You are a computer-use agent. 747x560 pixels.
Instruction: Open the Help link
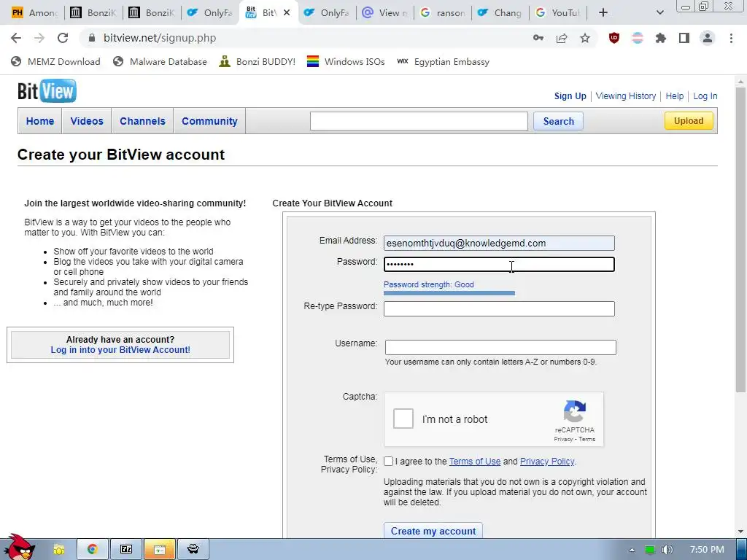point(675,96)
